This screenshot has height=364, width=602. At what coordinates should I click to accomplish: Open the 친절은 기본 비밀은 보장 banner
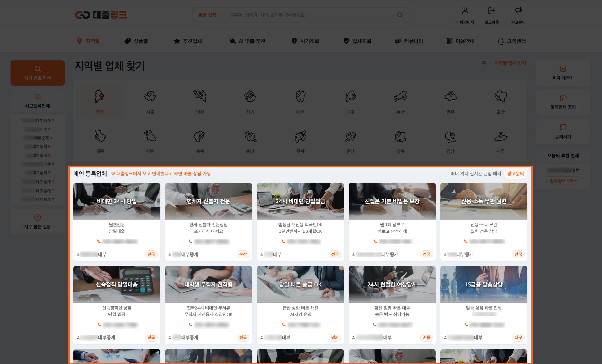[x=392, y=201]
